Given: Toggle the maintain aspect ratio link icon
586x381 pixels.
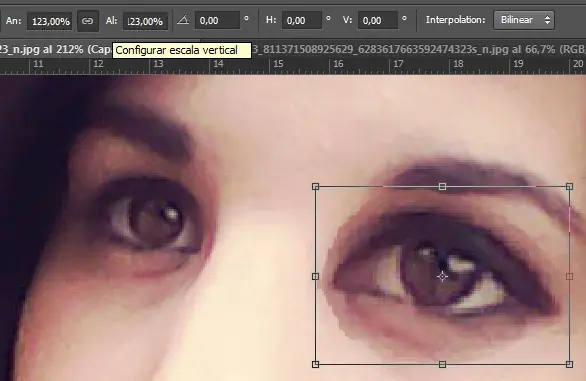Looking at the screenshot, I should (x=87, y=21).
